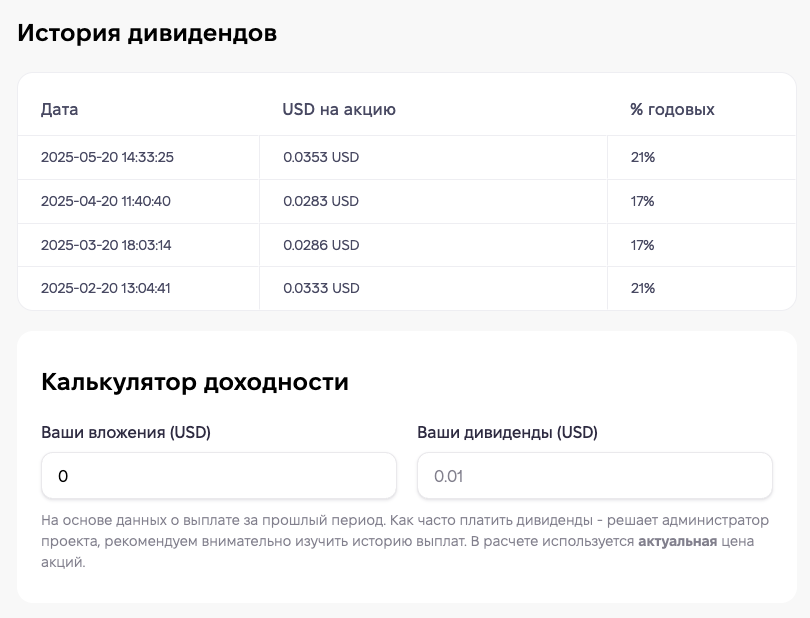Click the '% годовых' column header

[672, 109]
